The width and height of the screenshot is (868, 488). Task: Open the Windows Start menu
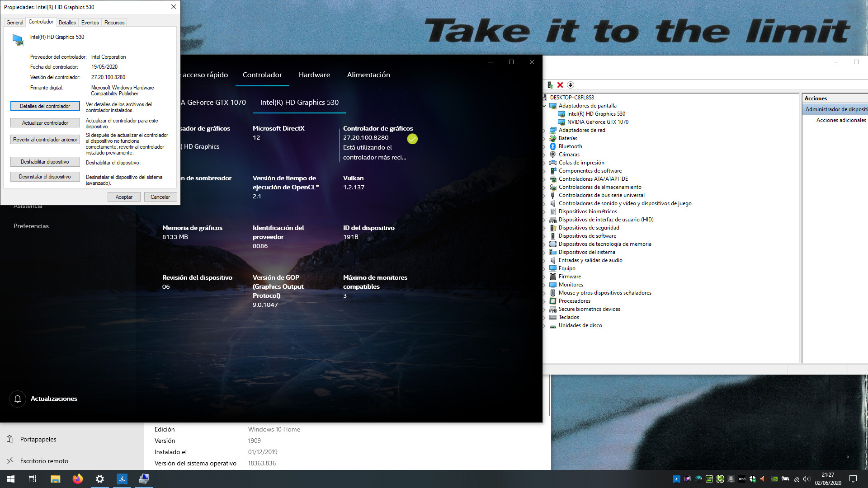point(11,479)
